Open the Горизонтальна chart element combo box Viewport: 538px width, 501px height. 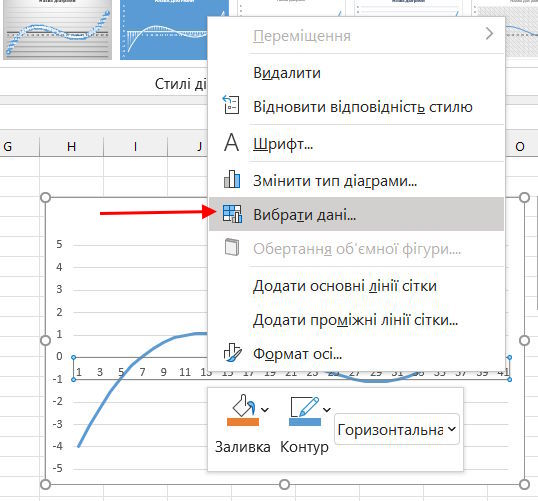[x=397, y=429]
